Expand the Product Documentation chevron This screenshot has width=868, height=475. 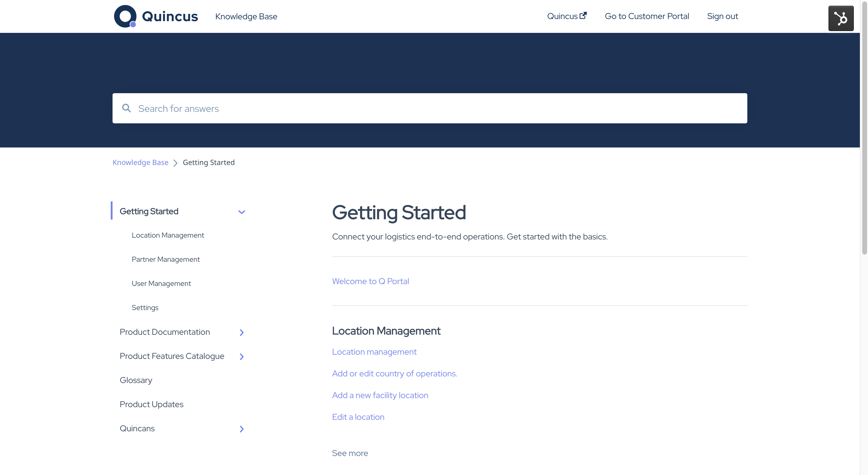[242, 332]
